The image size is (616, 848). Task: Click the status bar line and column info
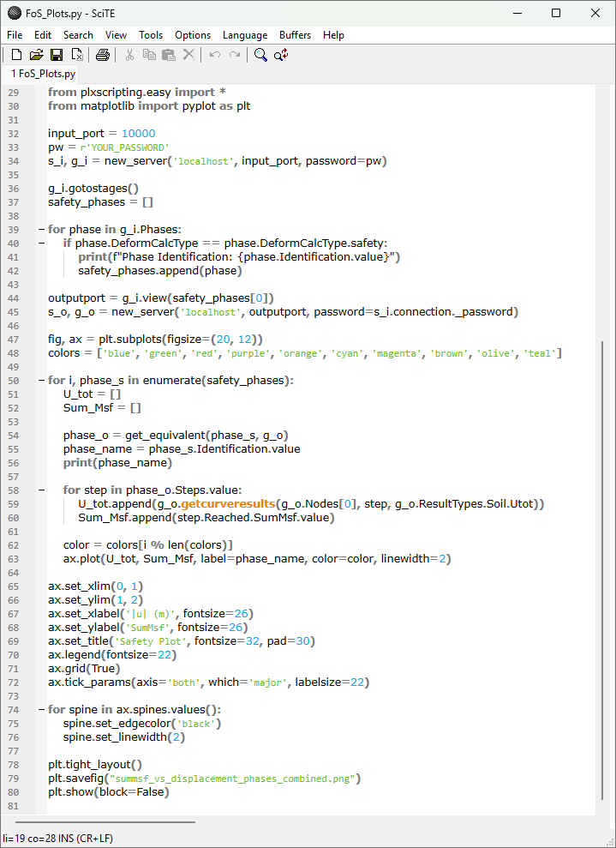coord(57,839)
